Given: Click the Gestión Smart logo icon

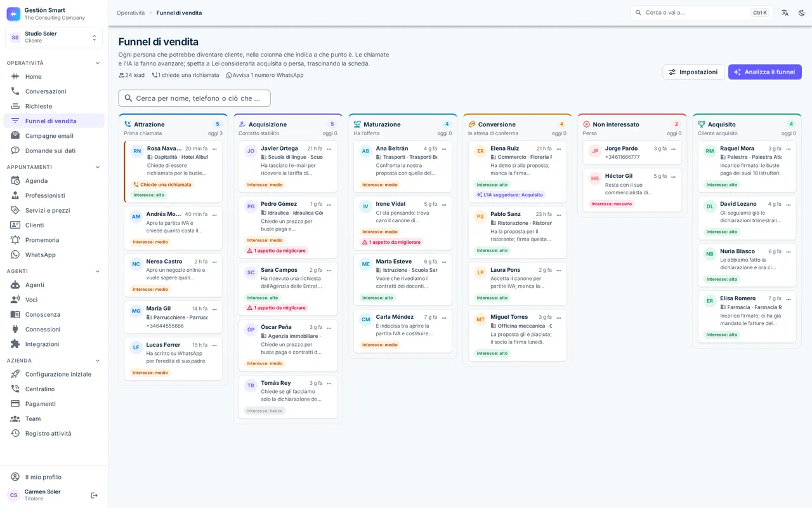Looking at the screenshot, I should click(x=13, y=14).
